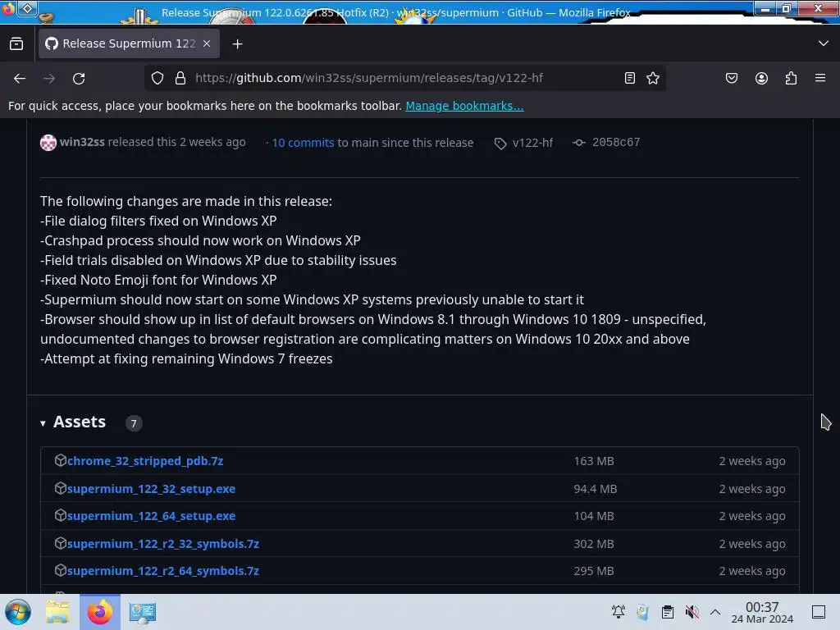Download supermium_122_r2_32_symbols.7z

[163, 544]
